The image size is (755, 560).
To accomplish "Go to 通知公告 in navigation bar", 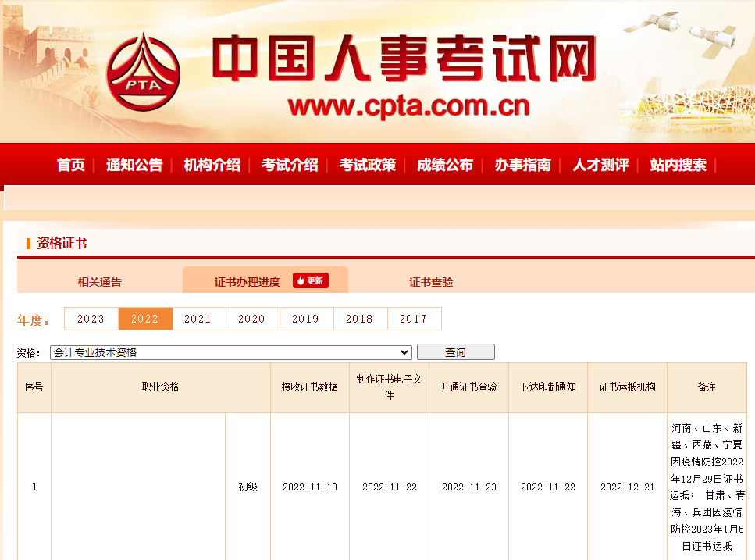I will tap(134, 165).
